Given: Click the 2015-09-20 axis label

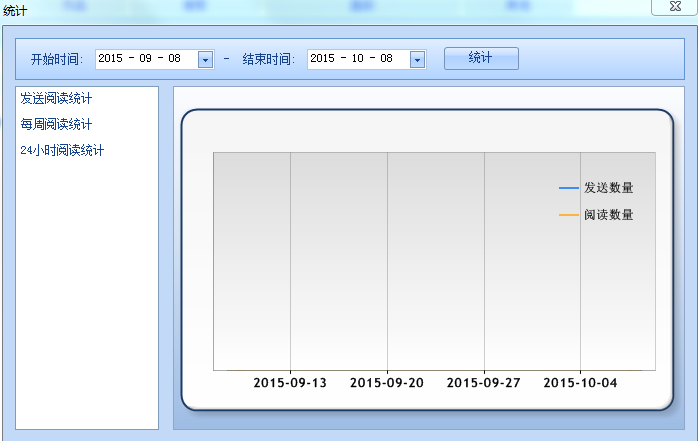Looking at the screenshot, I should 387,382.
